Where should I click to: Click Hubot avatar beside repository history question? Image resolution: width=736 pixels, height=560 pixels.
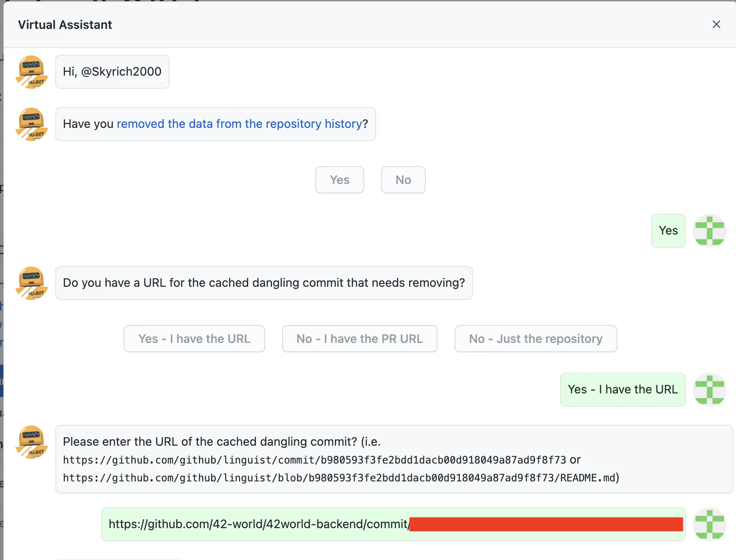pos(31,124)
